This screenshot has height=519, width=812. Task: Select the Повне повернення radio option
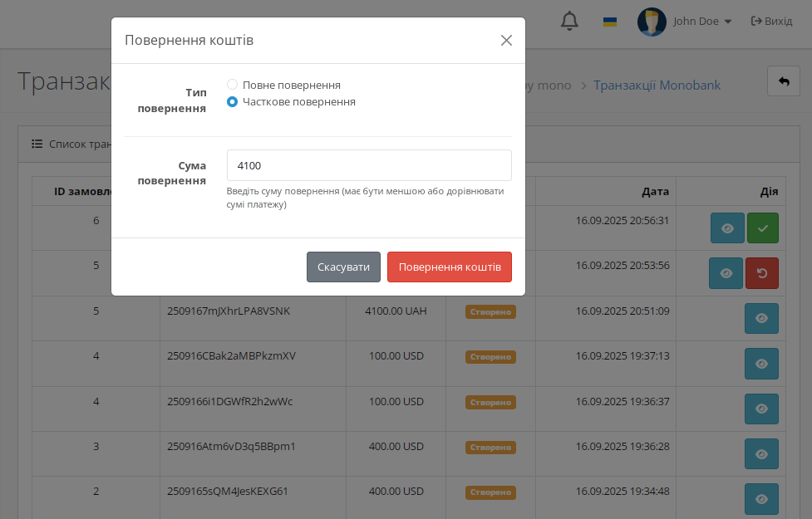tap(232, 85)
